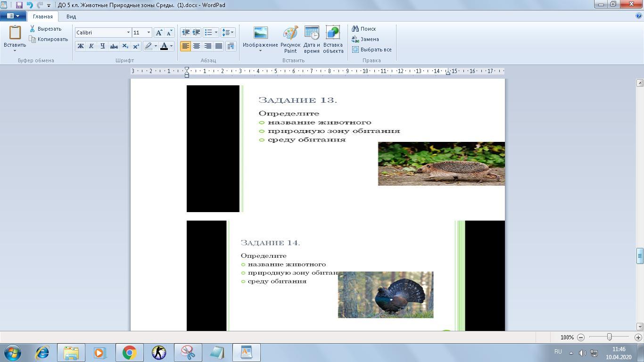Increase the paragraph indent
Screen dimensions: 644x362
pos(196,33)
